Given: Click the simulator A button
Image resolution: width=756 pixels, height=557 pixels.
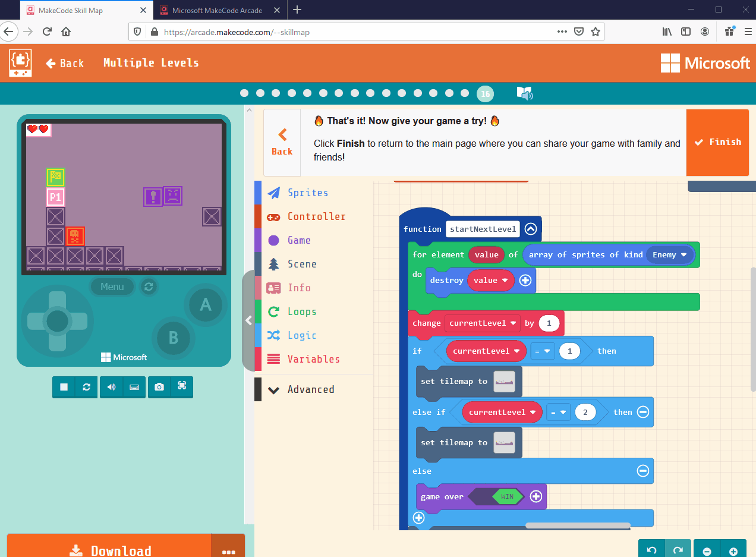Looking at the screenshot, I should pos(205,305).
